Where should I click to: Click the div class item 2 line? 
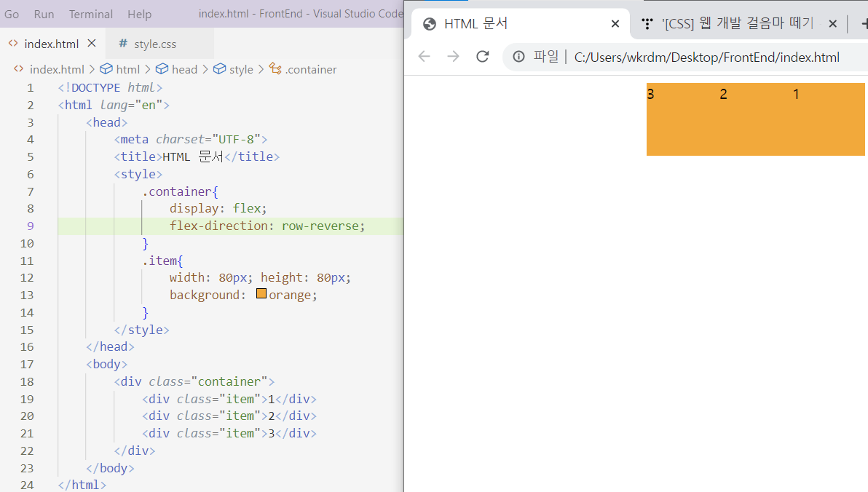coord(229,416)
